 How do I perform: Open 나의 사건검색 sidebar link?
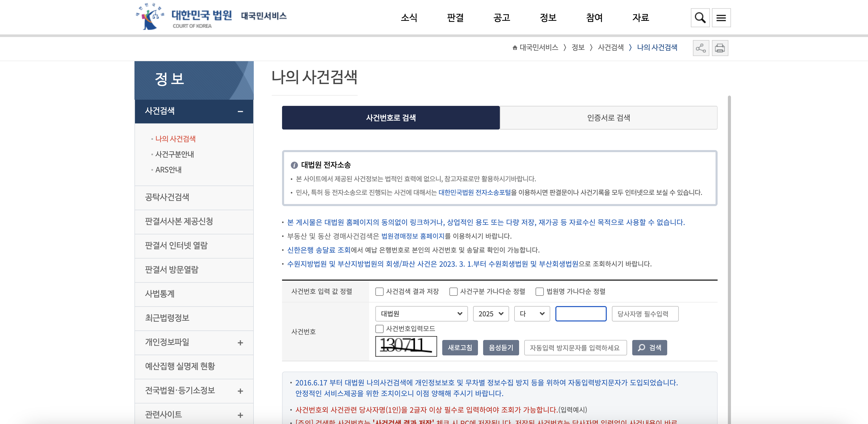[x=175, y=139]
